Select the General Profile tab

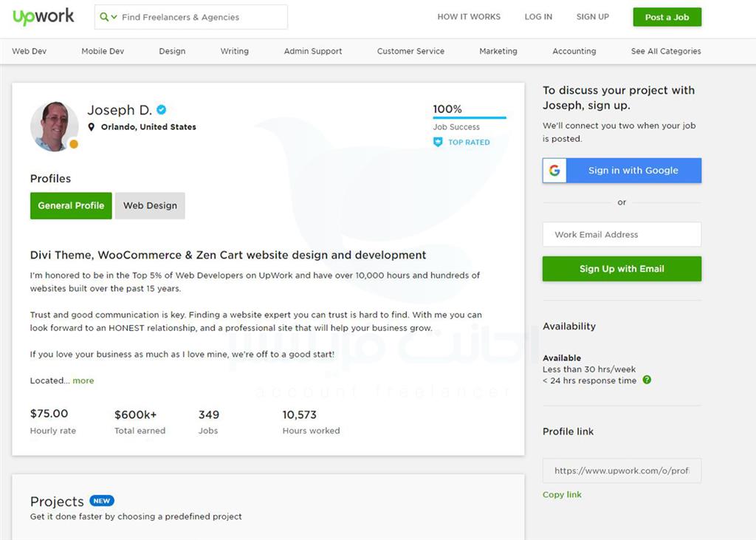[x=71, y=205]
